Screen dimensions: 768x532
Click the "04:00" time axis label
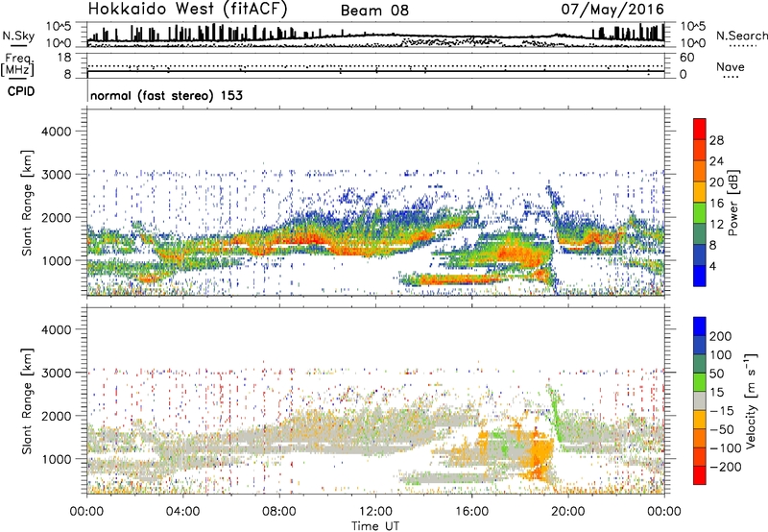[182, 512]
